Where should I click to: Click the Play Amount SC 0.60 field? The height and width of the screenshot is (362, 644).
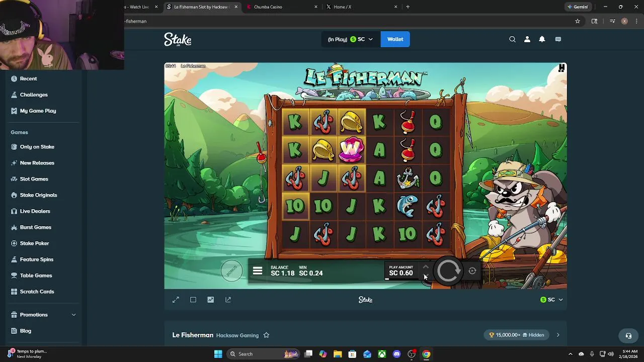(x=401, y=271)
